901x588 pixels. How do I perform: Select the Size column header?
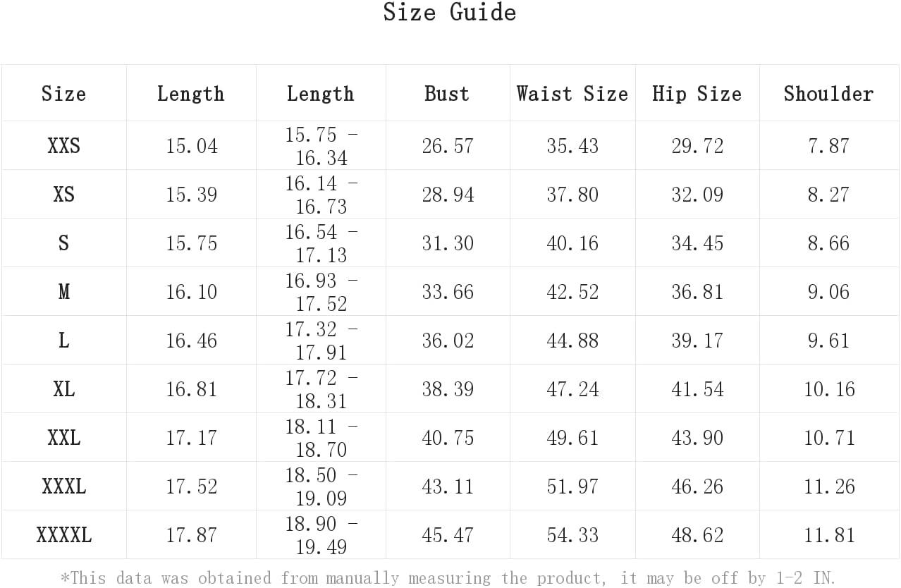click(x=63, y=94)
